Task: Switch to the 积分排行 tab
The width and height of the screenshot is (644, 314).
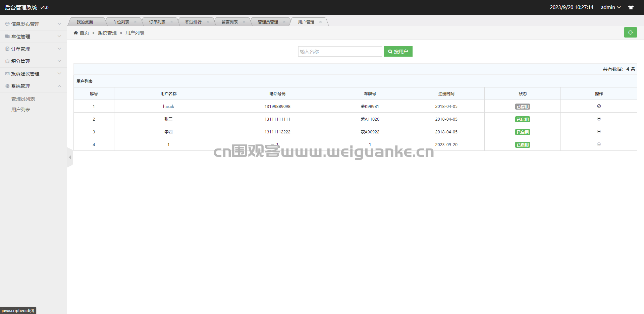Action: 194,22
